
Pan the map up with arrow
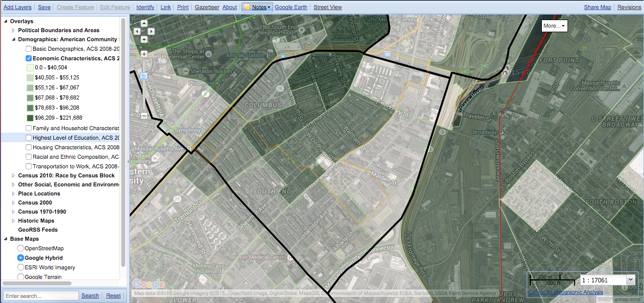click(144, 23)
